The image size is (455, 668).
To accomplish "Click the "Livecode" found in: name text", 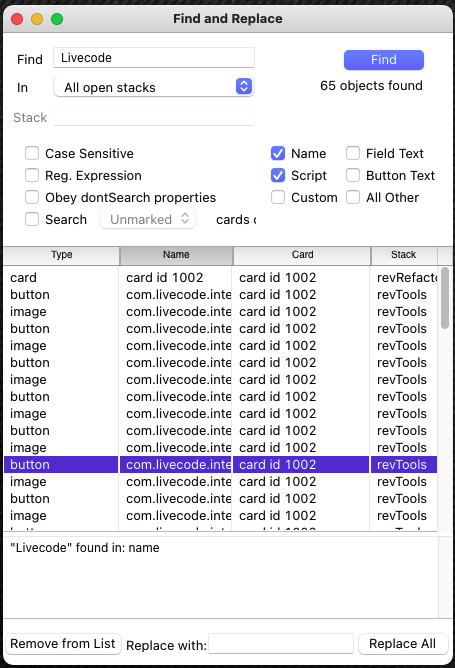I will (85, 548).
